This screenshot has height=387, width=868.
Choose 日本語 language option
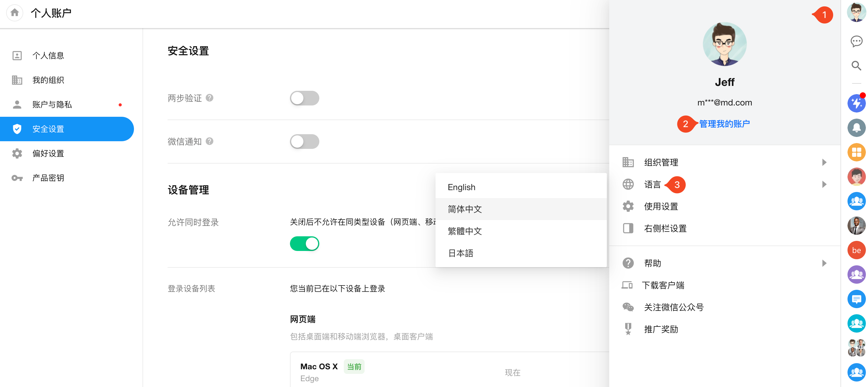(x=460, y=253)
